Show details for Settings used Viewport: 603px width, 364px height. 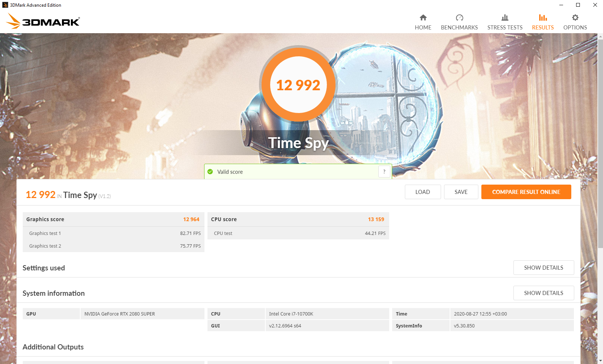pyautogui.click(x=544, y=267)
